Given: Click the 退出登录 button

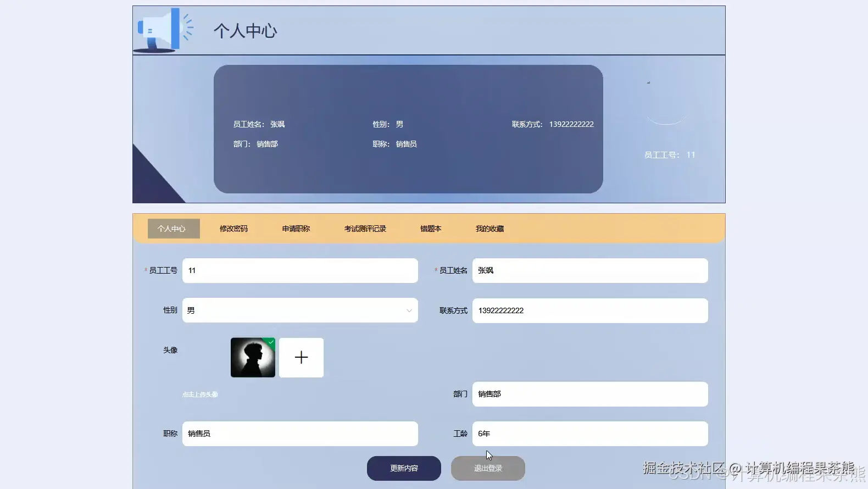Looking at the screenshot, I should click(x=488, y=468).
